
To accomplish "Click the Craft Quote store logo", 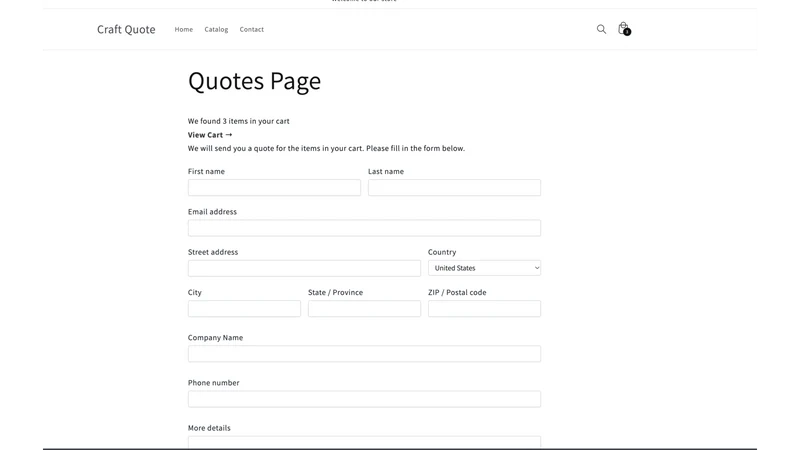I will 126,30.
